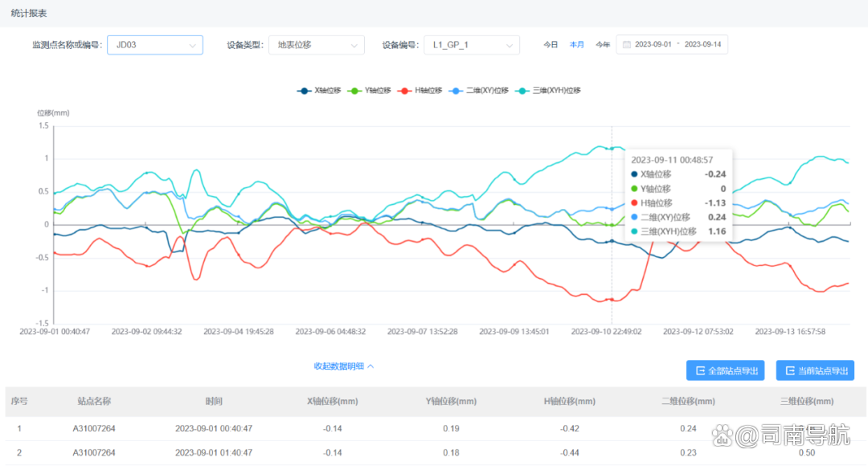This screenshot has height=466, width=868.
Task: Click the start date 2023-09-01 field
Action: pyautogui.click(x=653, y=45)
